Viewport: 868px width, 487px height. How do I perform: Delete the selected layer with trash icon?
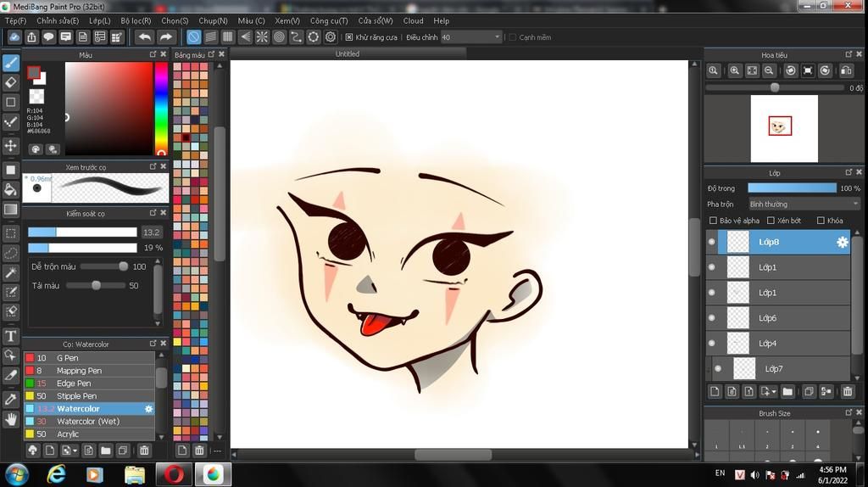848,392
